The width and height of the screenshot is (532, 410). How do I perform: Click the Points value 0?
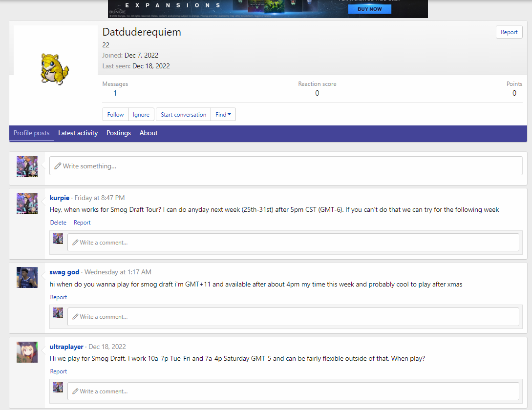(514, 93)
